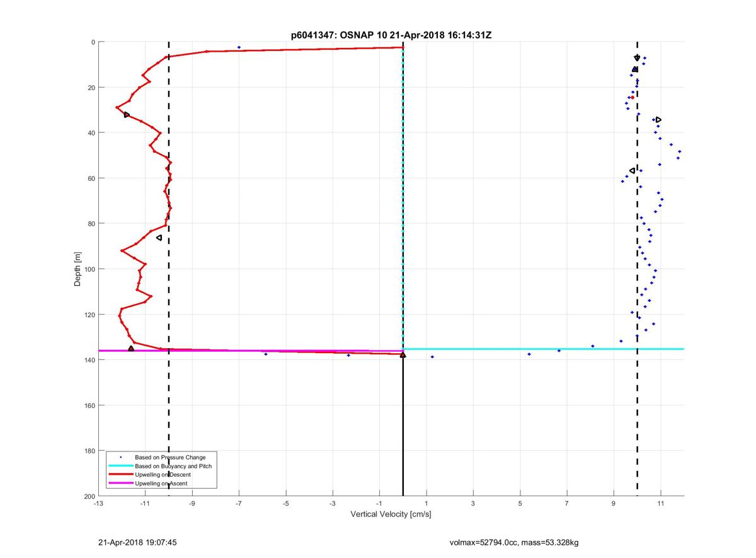The height and width of the screenshot is (558, 756).
Task: Select the 'Upwelling on Descent' legend entry
Action: point(163,474)
